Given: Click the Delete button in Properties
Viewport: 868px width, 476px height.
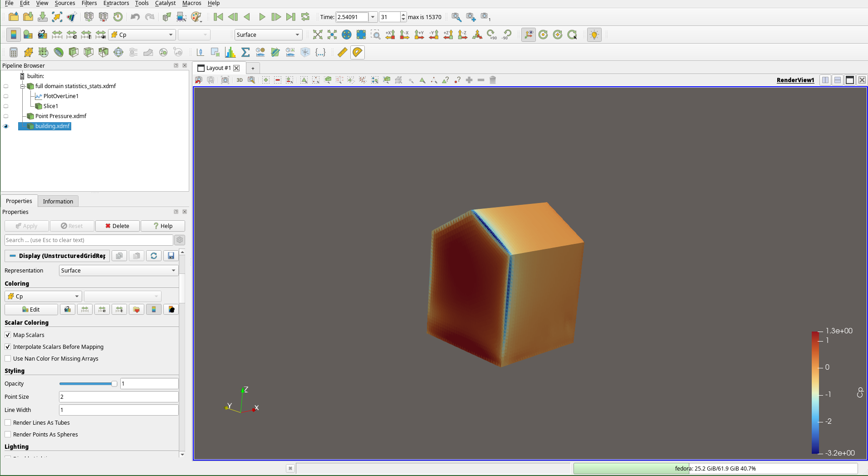Looking at the screenshot, I should point(117,226).
